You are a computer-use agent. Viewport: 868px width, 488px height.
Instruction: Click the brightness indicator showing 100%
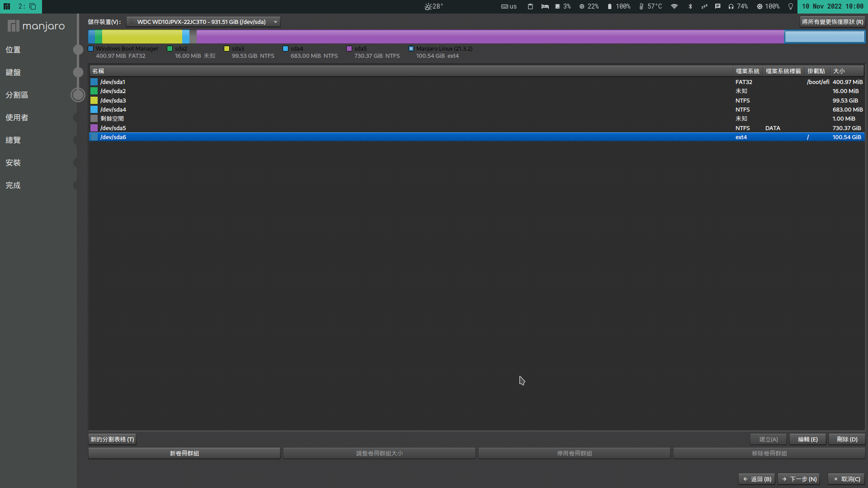point(768,6)
